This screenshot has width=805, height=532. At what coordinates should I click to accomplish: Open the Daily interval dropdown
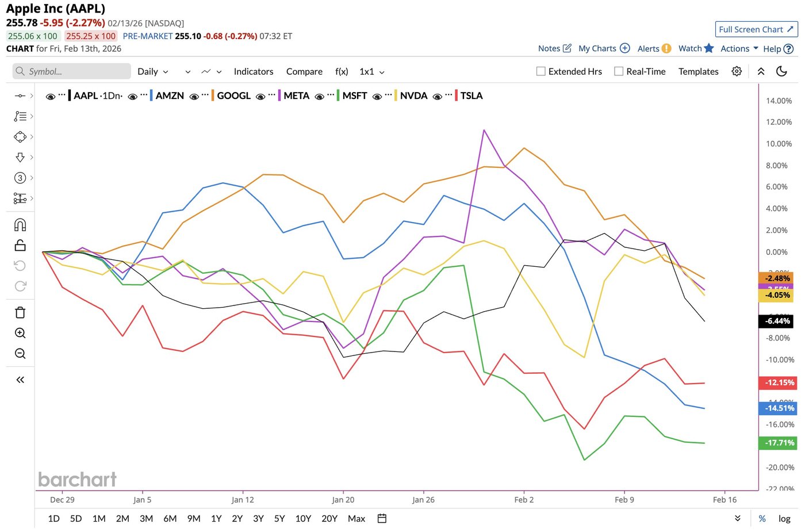153,71
